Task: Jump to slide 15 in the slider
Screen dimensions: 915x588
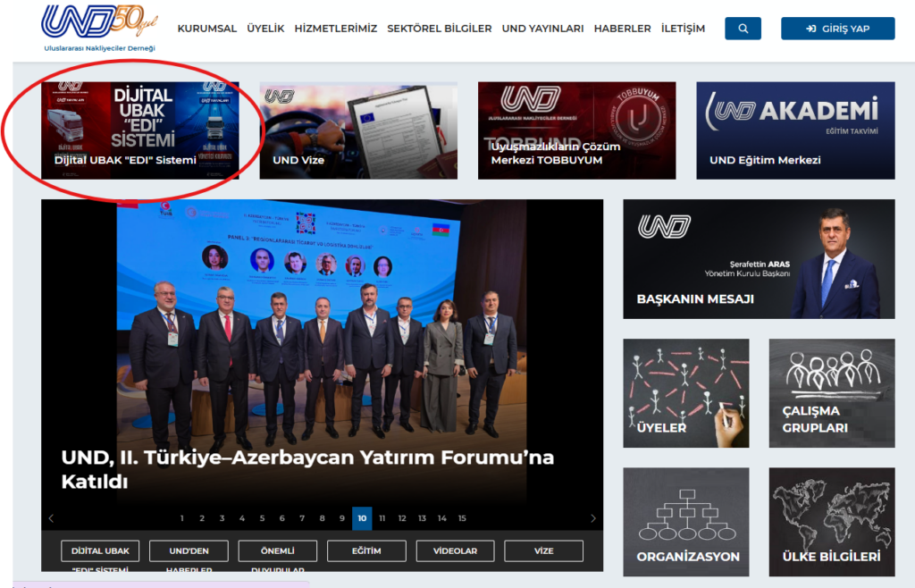Action: pyautogui.click(x=462, y=518)
